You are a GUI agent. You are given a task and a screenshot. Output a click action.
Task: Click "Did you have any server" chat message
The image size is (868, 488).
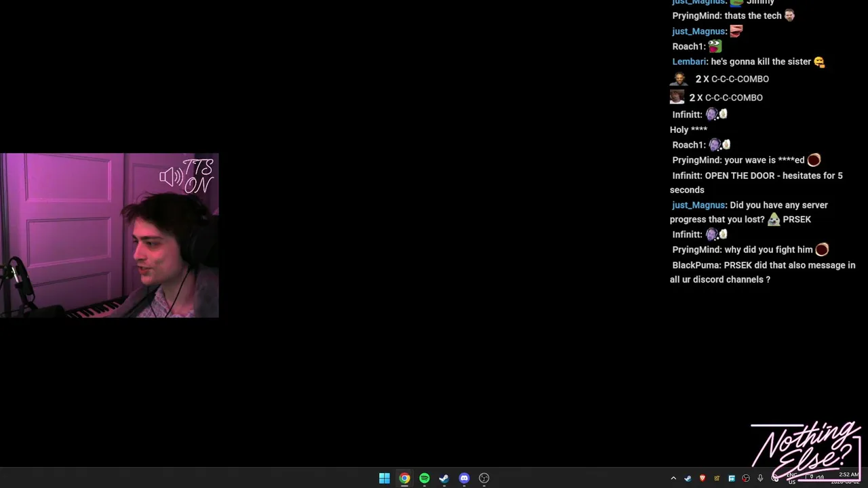click(779, 205)
